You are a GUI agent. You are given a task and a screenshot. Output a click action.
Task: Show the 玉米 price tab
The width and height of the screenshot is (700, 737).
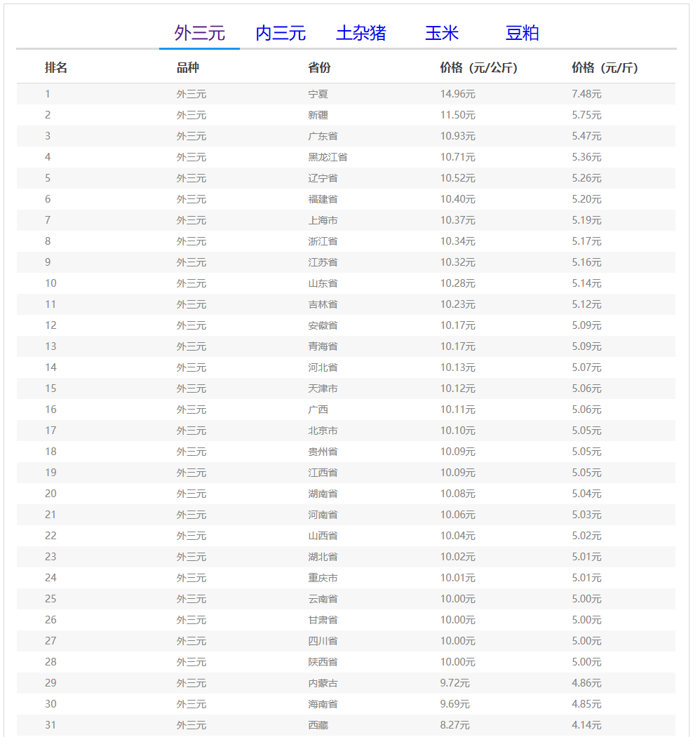[442, 33]
